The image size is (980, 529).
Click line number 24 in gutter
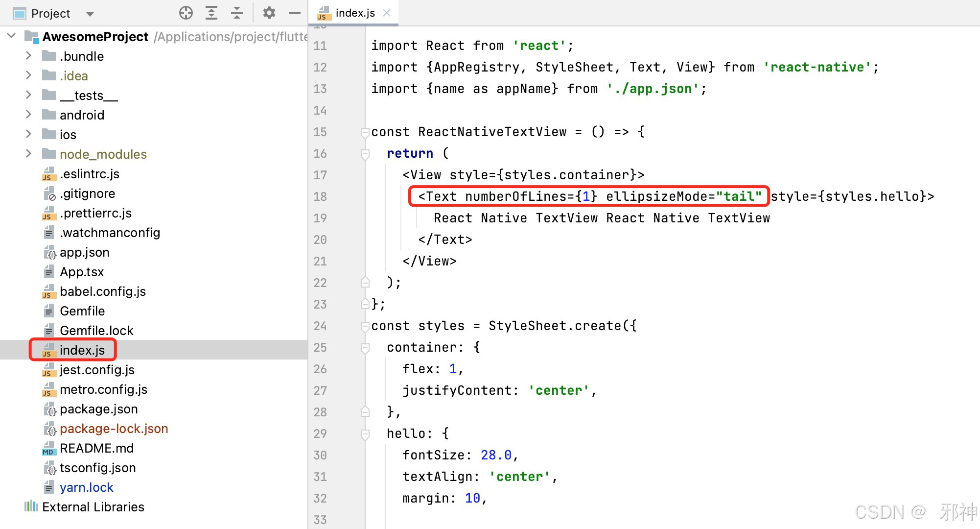[x=320, y=326]
